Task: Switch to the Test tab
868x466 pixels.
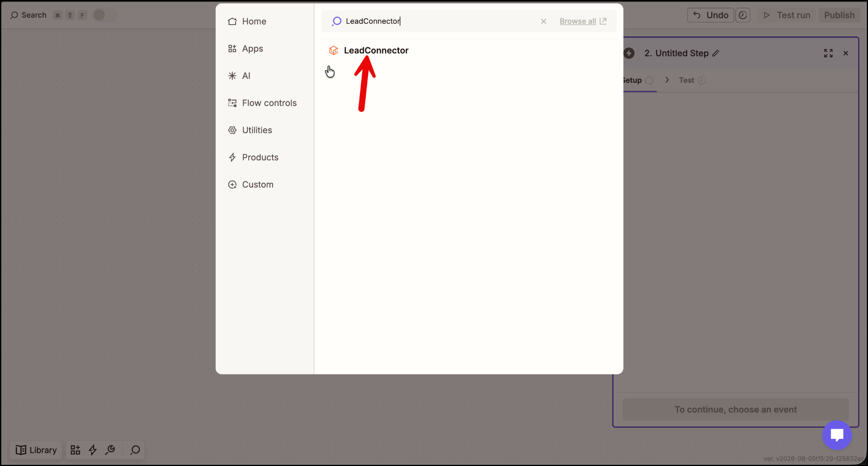Action: click(692, 80)
